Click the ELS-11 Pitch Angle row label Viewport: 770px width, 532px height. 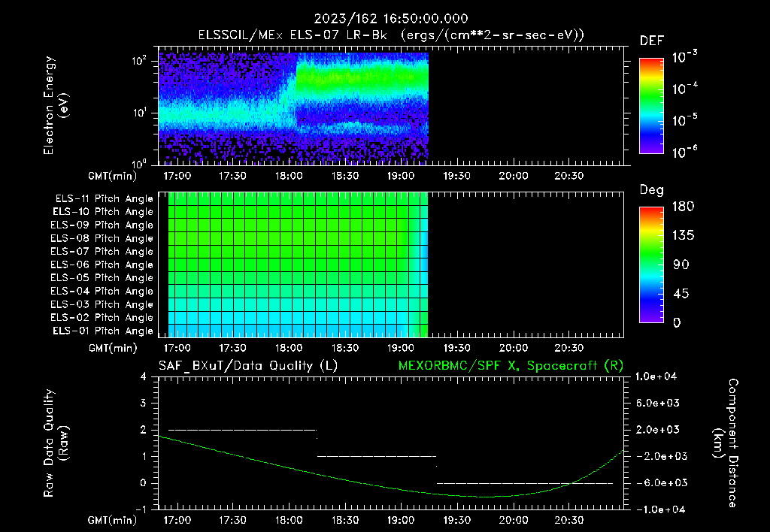tap(104, 199)
